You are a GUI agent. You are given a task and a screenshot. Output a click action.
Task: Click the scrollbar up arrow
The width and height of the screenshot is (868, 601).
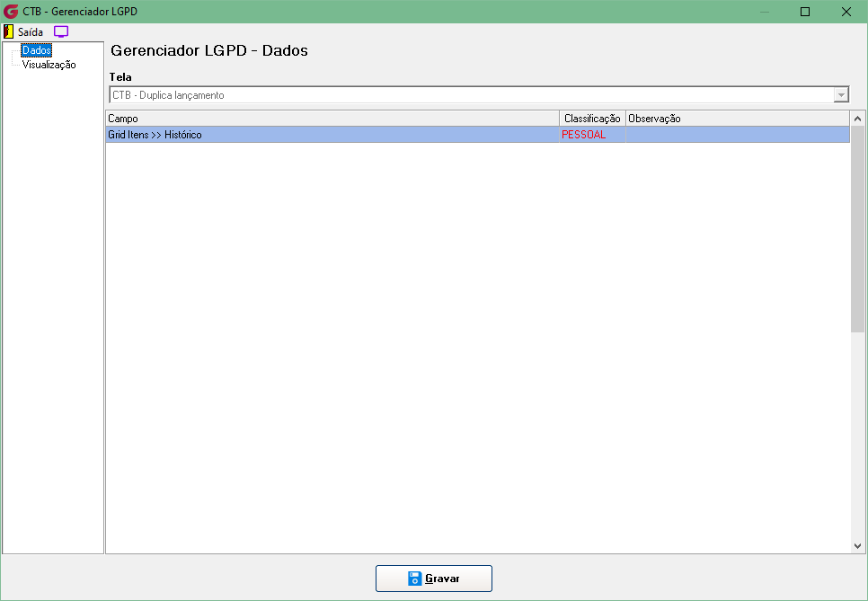coord(857,119)
